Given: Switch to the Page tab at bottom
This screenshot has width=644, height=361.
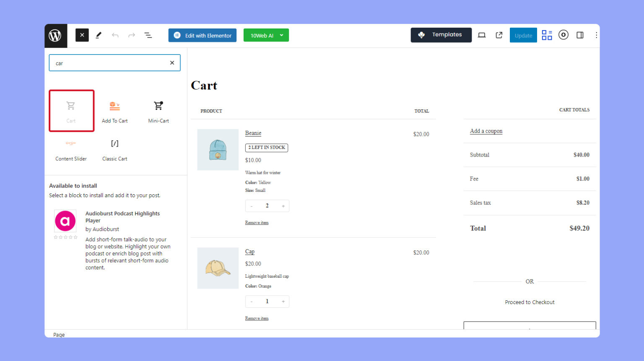Looking at the screenshot, I should [59, 334].
